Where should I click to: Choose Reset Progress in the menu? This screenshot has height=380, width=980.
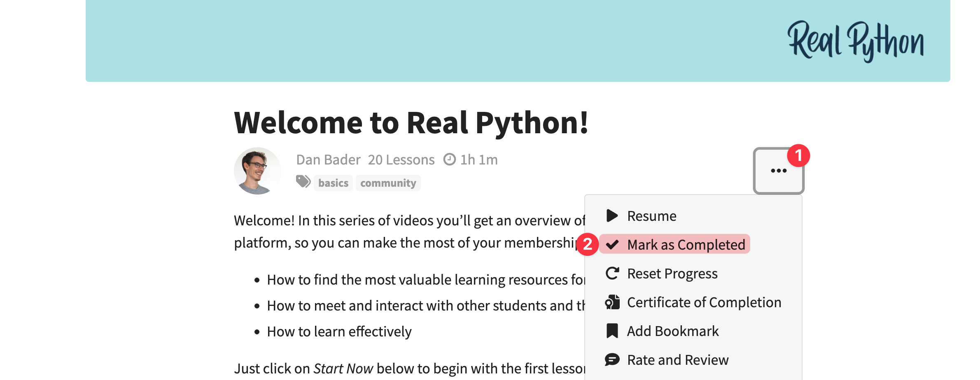(672, 273)
